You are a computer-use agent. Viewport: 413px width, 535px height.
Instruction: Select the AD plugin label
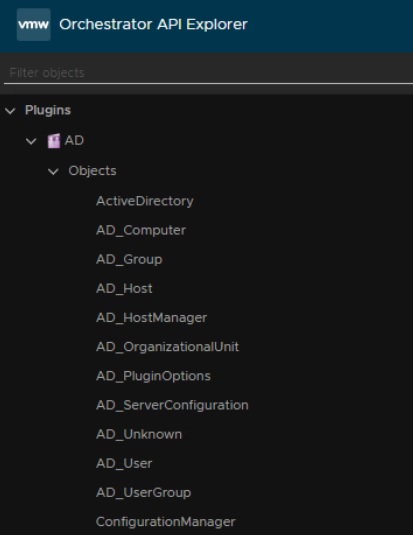(74, 140)
